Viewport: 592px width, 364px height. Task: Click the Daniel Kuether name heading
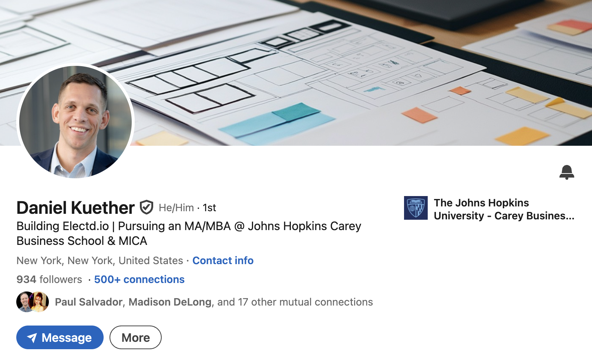[75, 208]
